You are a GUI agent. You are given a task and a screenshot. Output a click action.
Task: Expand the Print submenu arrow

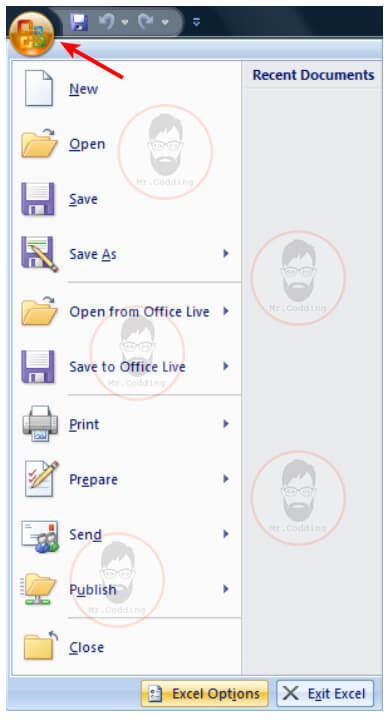(x=225, y=423)
